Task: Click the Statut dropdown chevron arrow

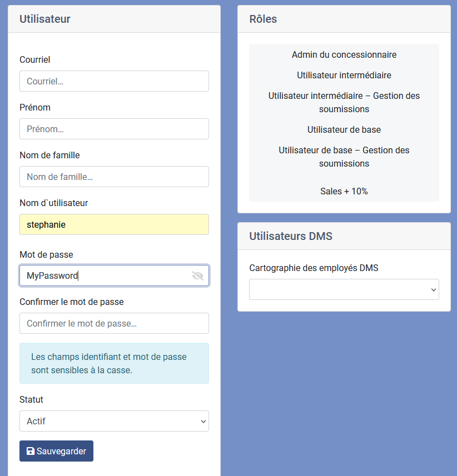Action: tap(203, 422)
